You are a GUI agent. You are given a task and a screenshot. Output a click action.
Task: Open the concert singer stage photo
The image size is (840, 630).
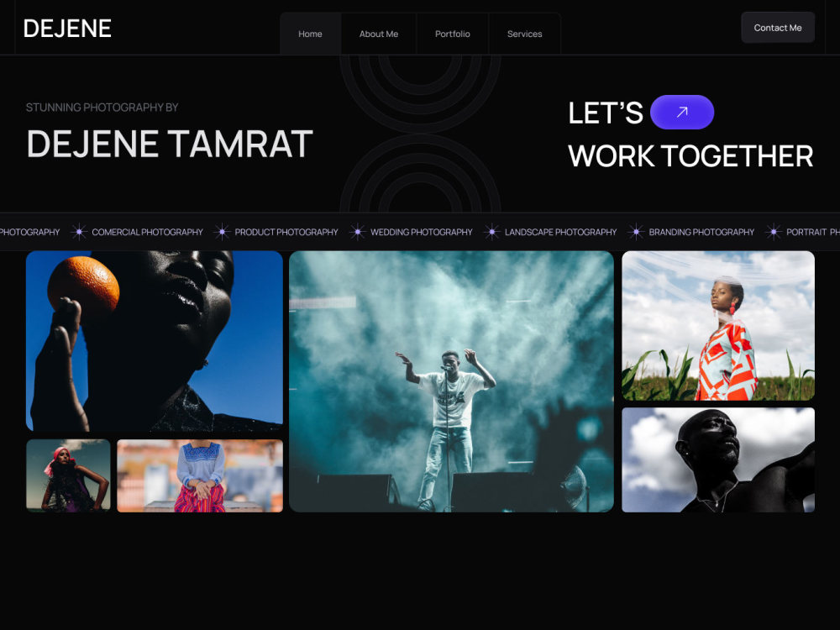452,381
